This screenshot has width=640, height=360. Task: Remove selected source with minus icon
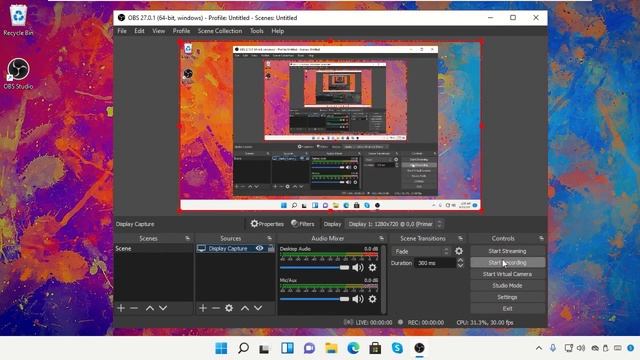point(216,308)
